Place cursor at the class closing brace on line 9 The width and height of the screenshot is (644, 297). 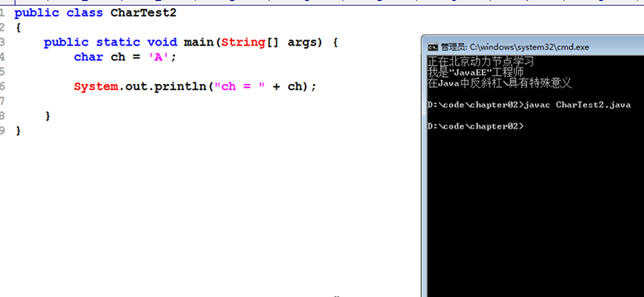click(x=17, y=131)
